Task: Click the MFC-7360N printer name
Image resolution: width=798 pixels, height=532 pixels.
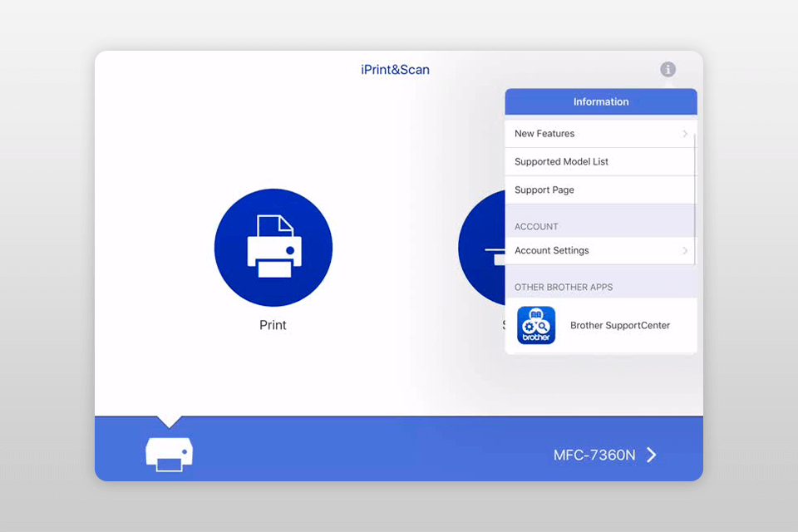Action: click(x=594, y=455)
